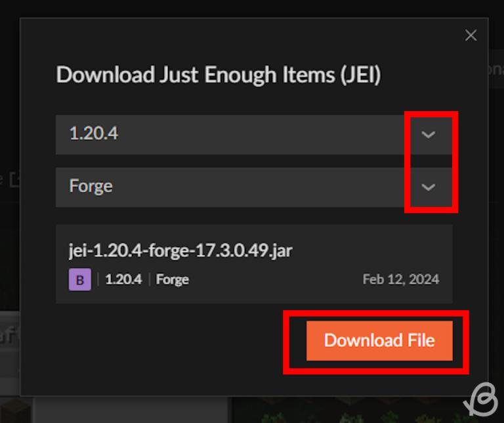
Task: Click the partially hidden external-link icon at left edge
Action: click(x=13, y=178)
